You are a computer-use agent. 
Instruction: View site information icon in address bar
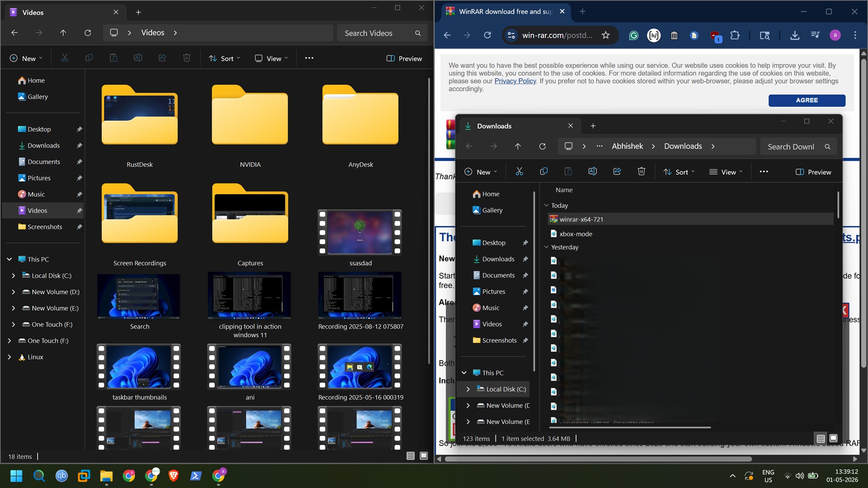tap(511, 35)
